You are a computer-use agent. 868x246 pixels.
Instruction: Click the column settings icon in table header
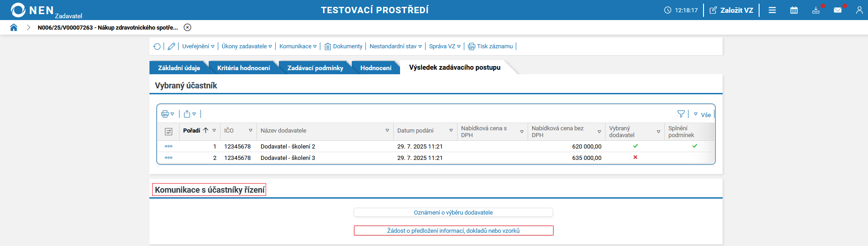click(169, 132)
